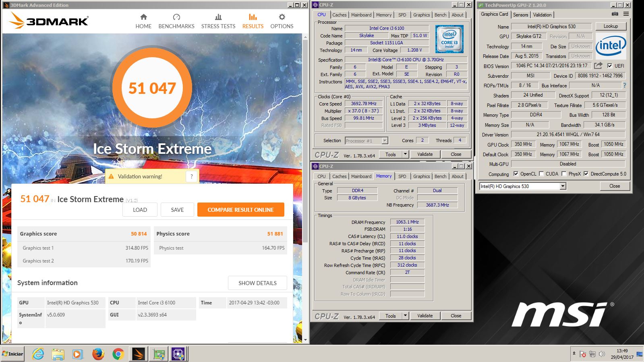The image size is (644, 362).
Task: Open the Bench tab in top CPU-Z
Action: coord(440,15)
